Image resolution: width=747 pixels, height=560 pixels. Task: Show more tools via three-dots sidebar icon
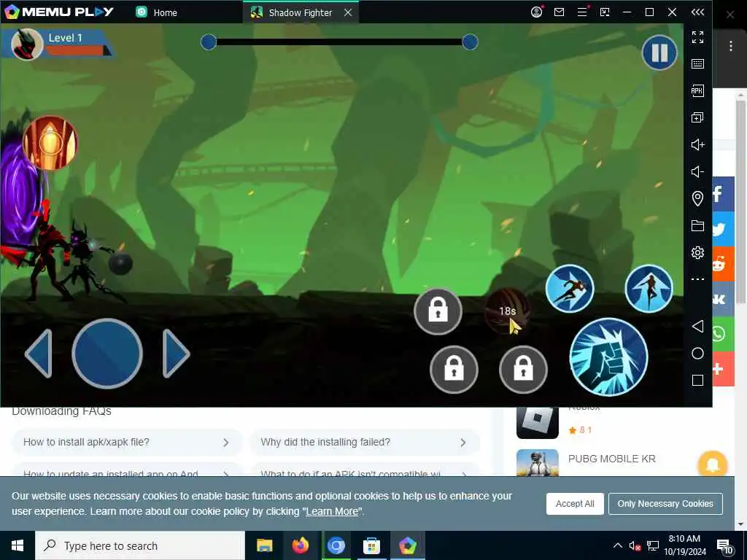(x=697, y=279)
